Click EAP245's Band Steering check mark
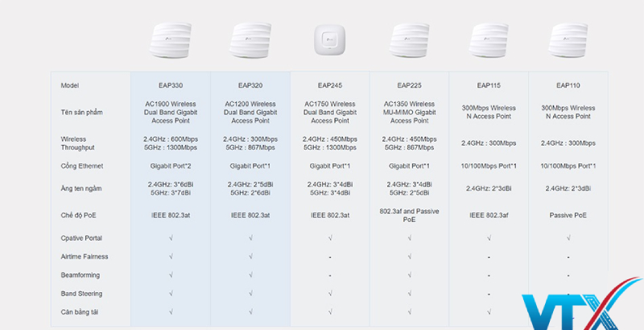The height and width of the screenshot is (330, 644). [330, 294]
